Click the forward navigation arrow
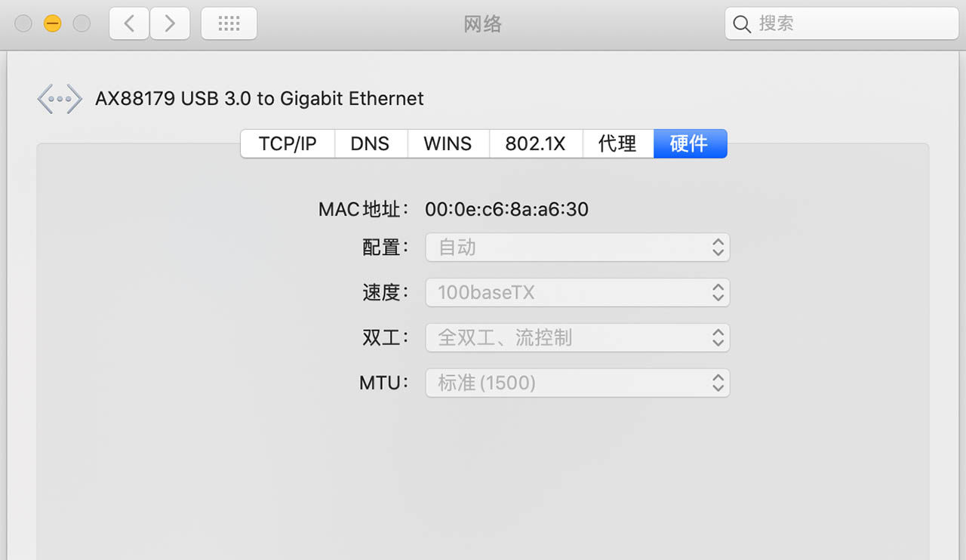Viewport: 966px width, 560px height. (x=170, y=23)
